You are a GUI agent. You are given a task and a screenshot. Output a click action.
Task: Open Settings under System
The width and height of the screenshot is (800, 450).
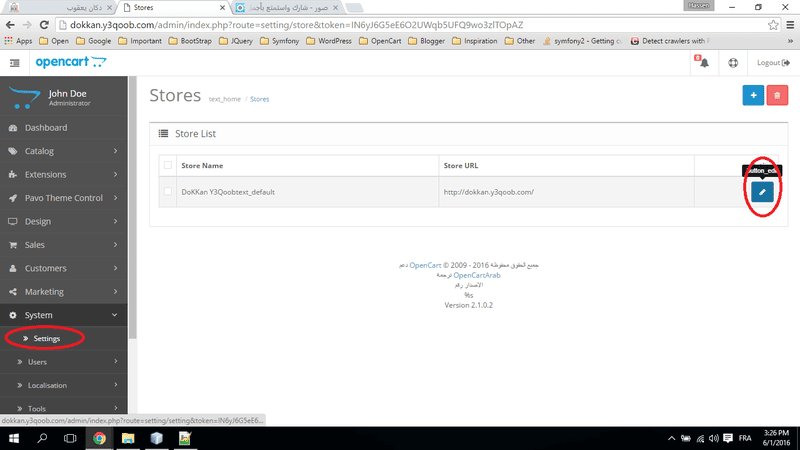coord(46,338)
